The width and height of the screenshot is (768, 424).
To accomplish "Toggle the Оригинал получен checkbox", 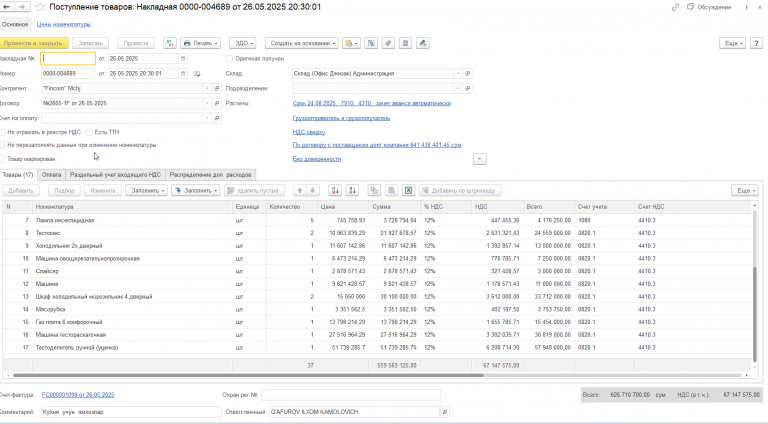I will 229,58.
